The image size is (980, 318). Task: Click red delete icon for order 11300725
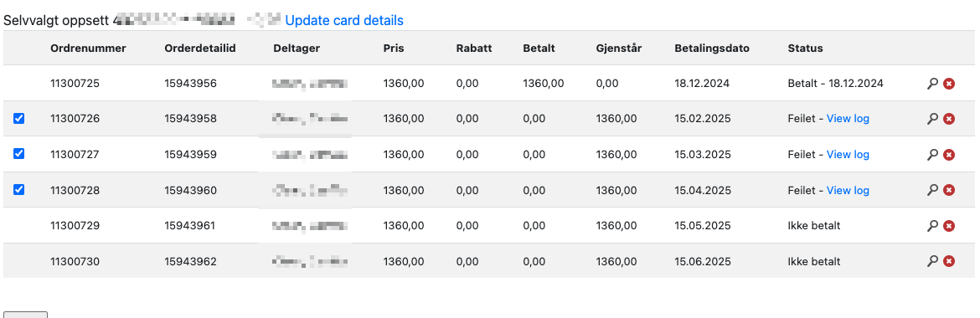[949, 83]
